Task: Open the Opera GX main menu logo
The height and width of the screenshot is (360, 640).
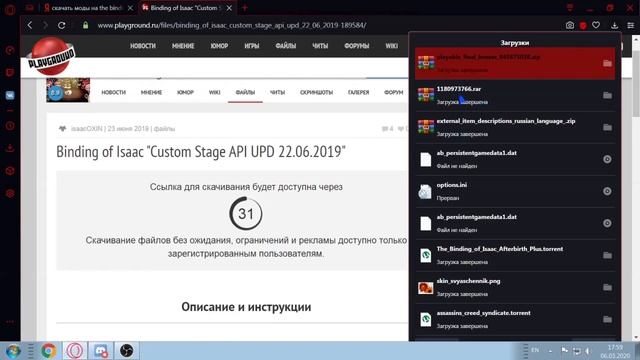Action: click(x=10, y=9)
